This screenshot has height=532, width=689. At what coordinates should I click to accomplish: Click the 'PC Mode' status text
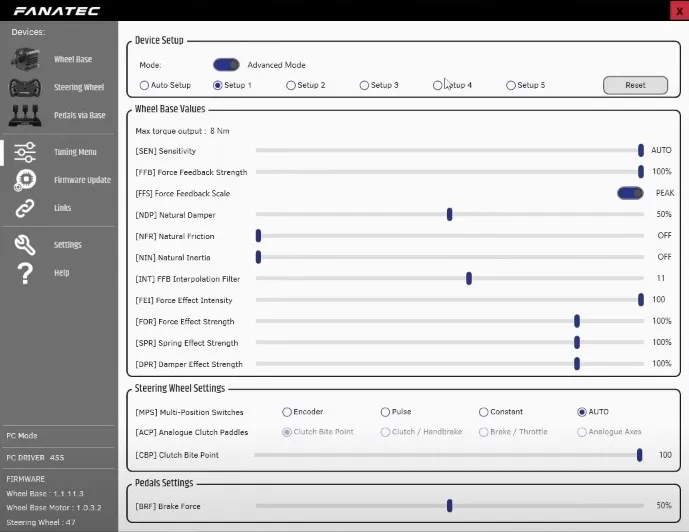tap(22, 436)
